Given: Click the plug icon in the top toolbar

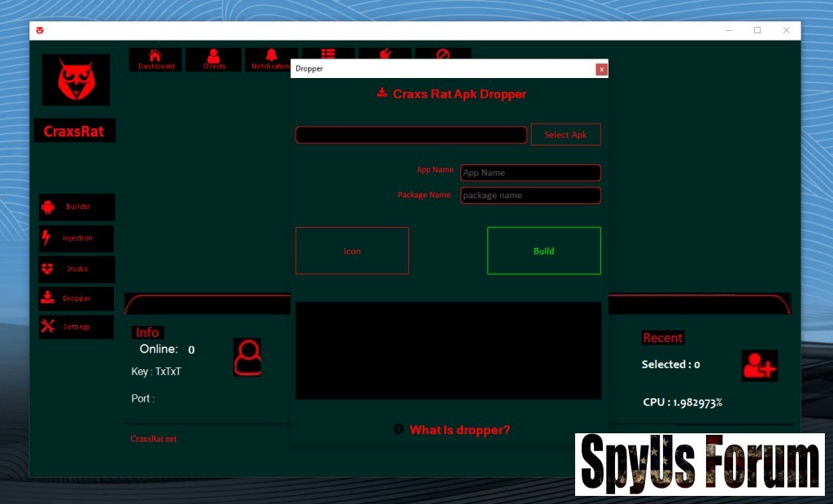Looking at the screenshot, I should coord(386,54).
